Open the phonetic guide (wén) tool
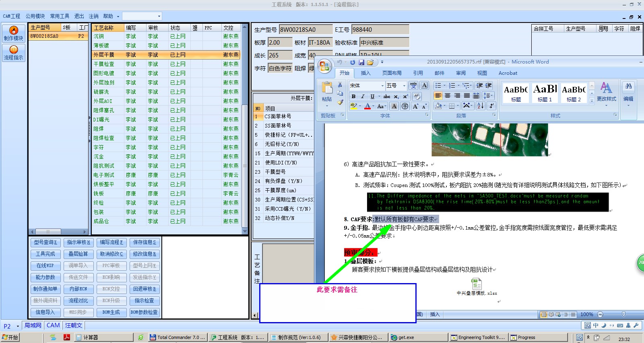 coord(413,85)
